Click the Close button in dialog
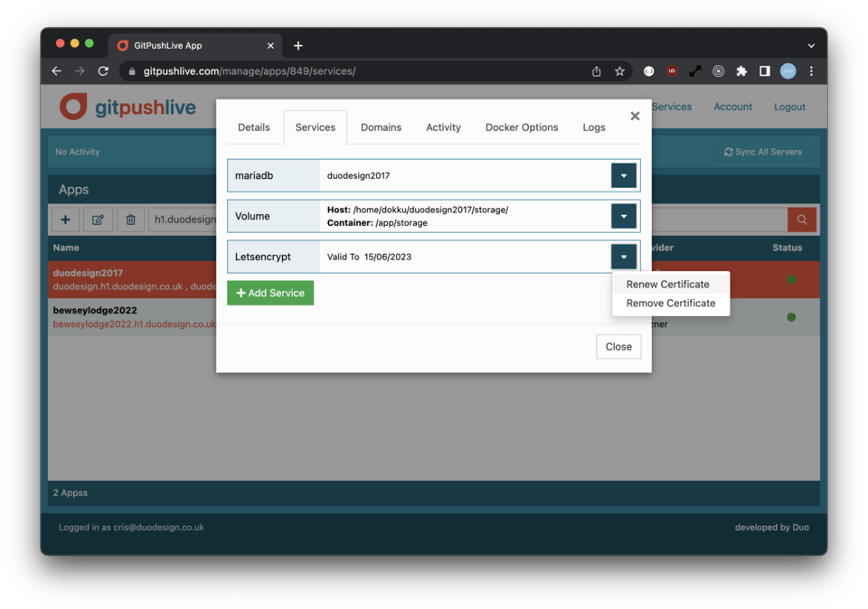This screenshot has height=609, width=868. [618, 346]
